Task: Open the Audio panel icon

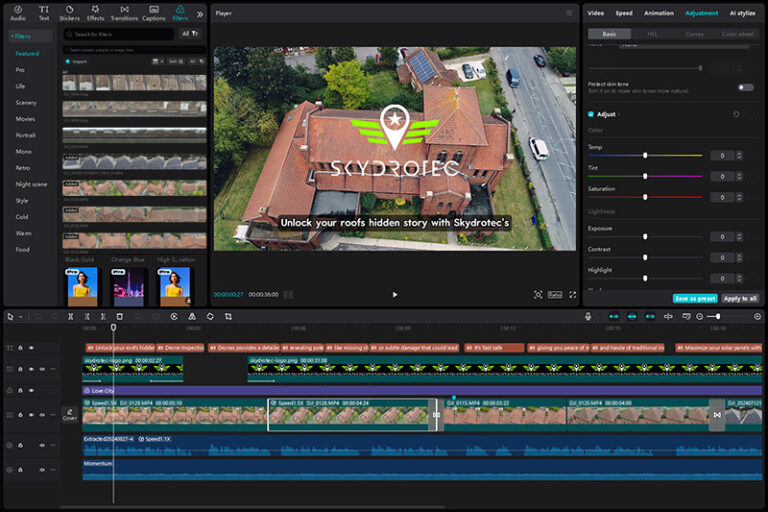Action: point(18,13)
